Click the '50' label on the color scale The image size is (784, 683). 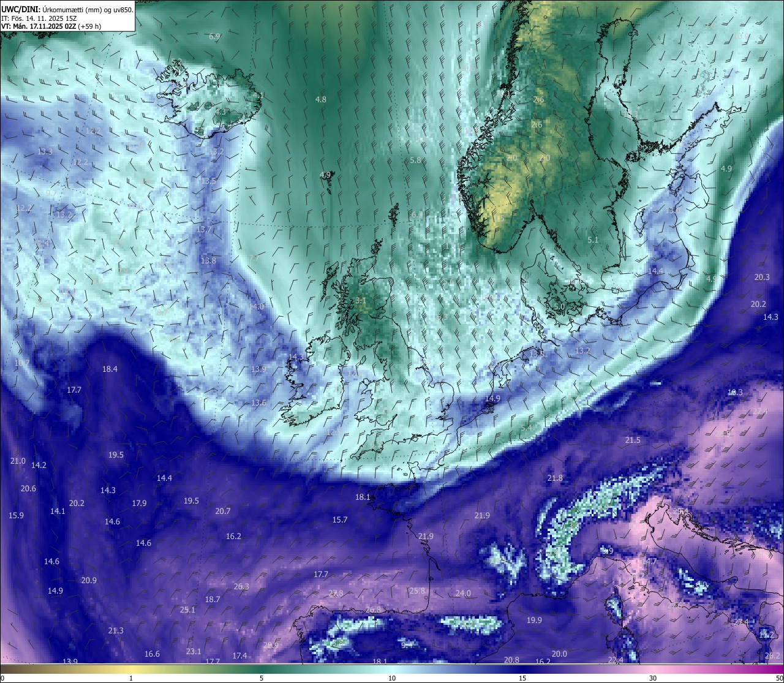779,678
